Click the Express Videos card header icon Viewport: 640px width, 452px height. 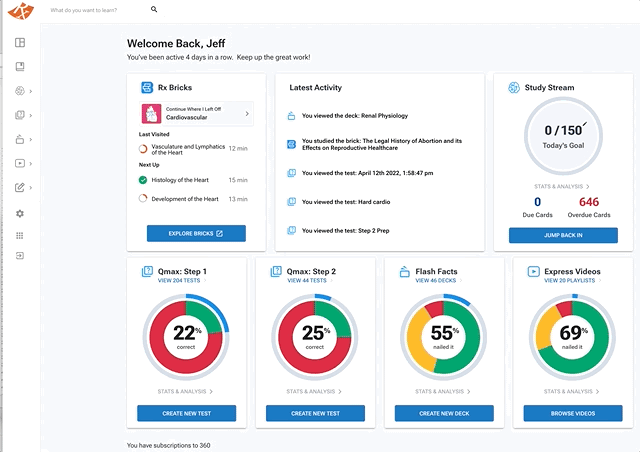click(x=533, y=272)
